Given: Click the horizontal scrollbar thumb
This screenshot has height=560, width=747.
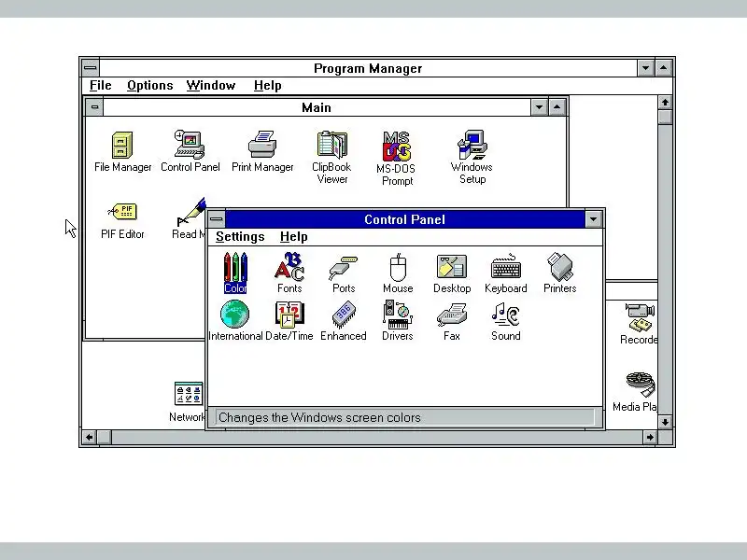Looking at the screenshot, I should [105, 437].
